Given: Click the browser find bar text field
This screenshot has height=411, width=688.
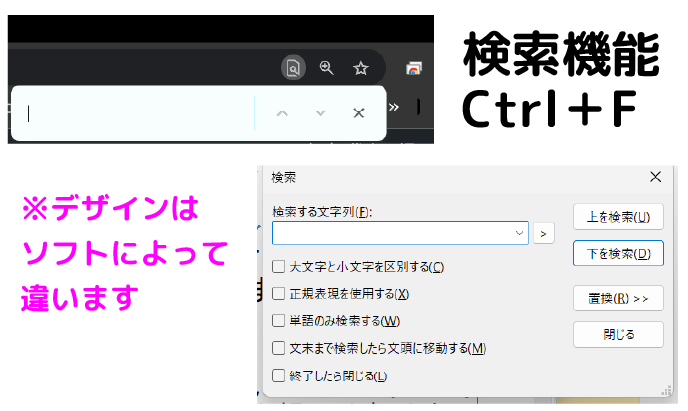Looking at the screenshot, I should [x=136, y=114].
